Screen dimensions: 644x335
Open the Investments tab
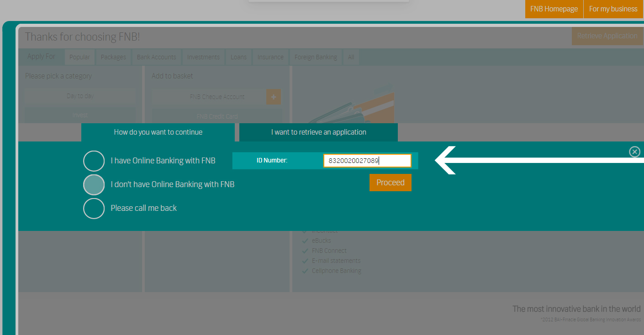pyautogui.click(x=203, y=57)
